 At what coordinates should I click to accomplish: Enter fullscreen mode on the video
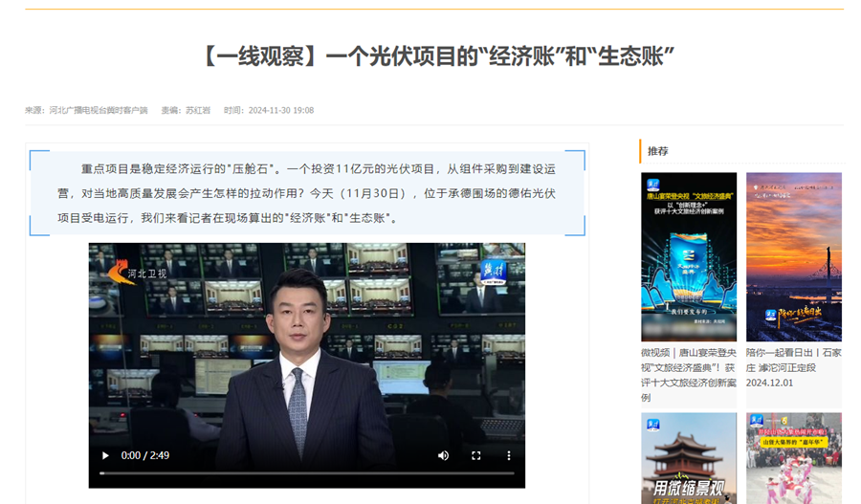[475, 456]
